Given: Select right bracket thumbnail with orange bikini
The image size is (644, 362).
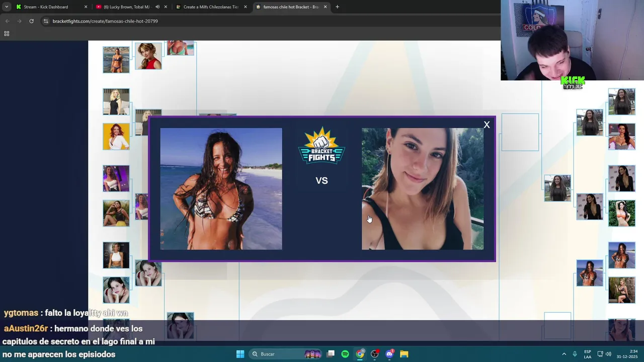Looking at the screenshot, I should (x=622, y=213).
